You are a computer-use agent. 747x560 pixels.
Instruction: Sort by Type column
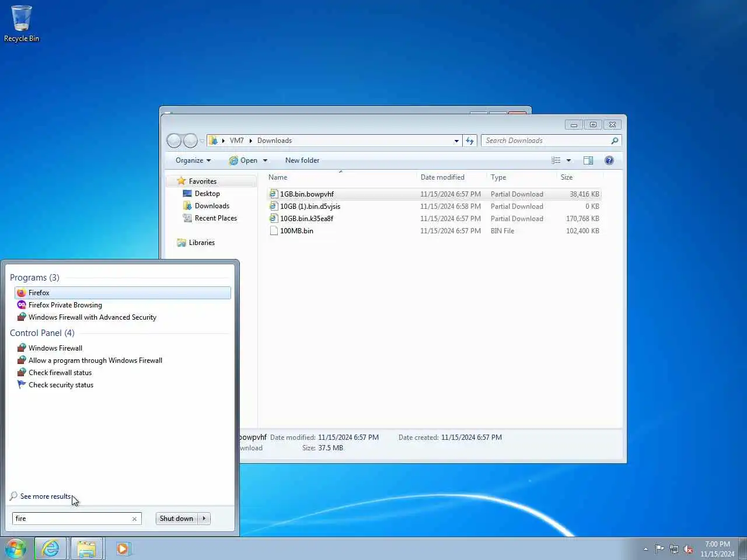point(522,177)
